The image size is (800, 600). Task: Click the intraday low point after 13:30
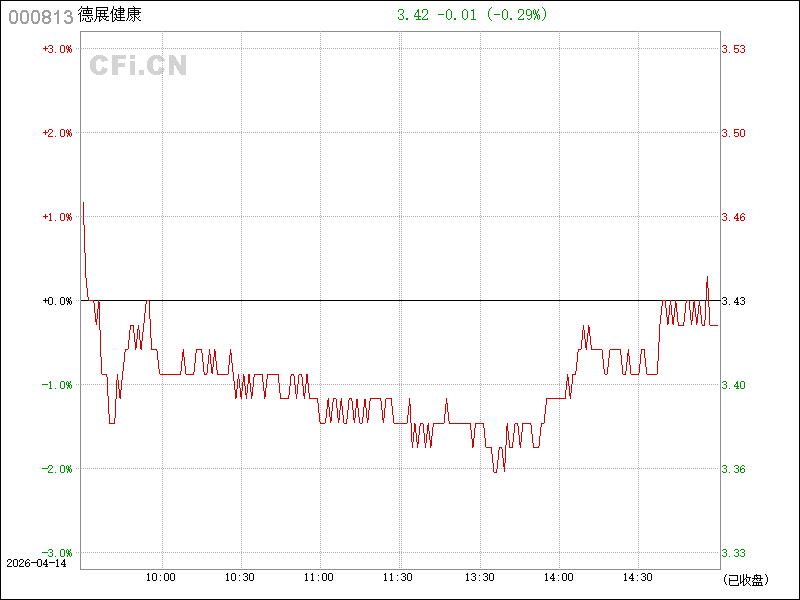tap(495, 471)
